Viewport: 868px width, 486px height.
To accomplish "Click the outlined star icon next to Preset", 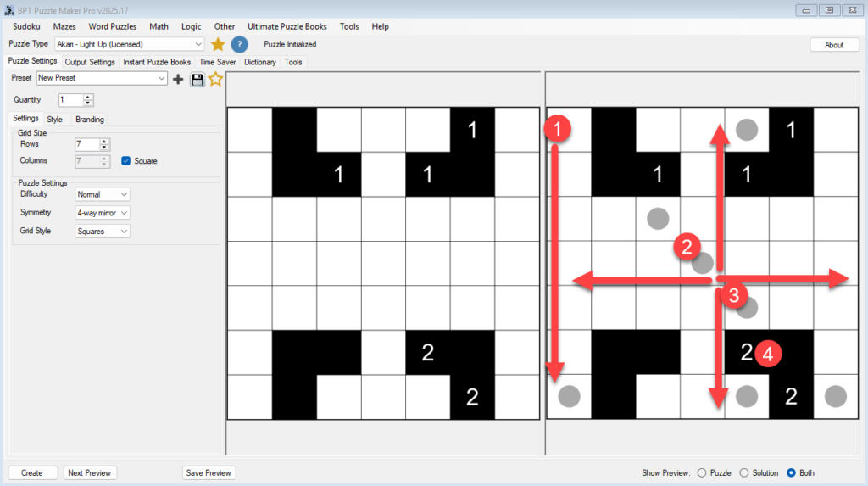I will [x=216, y=79].
